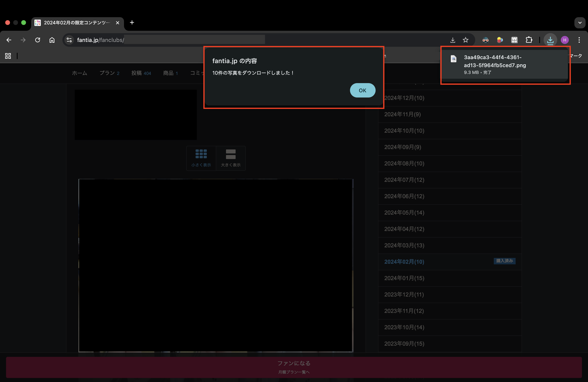Click the install/save page icon in the address bar

coord(452,40)
